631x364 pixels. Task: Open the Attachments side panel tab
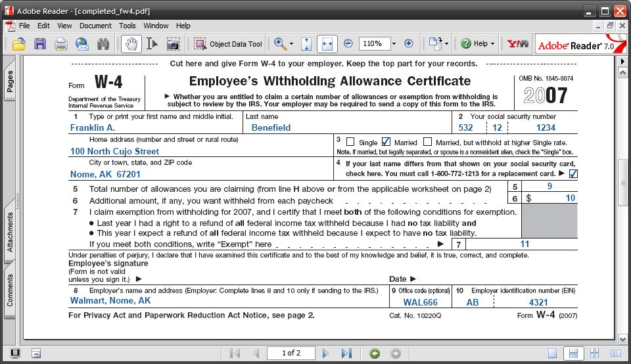tap(10, 232)
